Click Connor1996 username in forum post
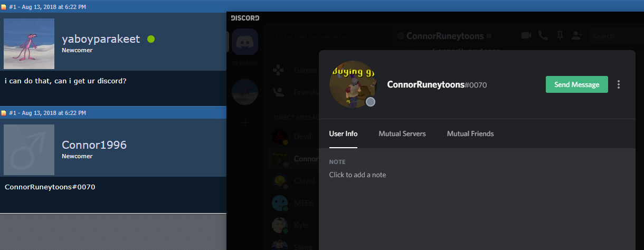Image resolution: width=644 pixels, height=250 pixels. (94, 145)
